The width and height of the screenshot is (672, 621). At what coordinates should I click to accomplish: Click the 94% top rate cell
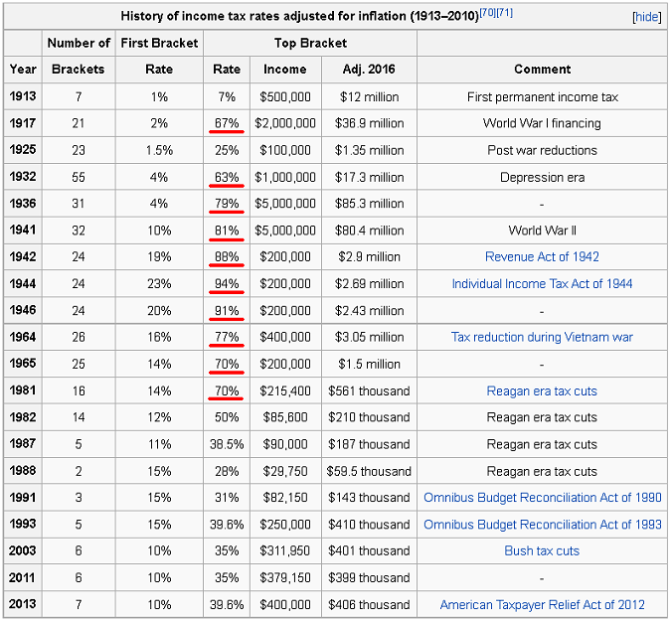(227, 283)
